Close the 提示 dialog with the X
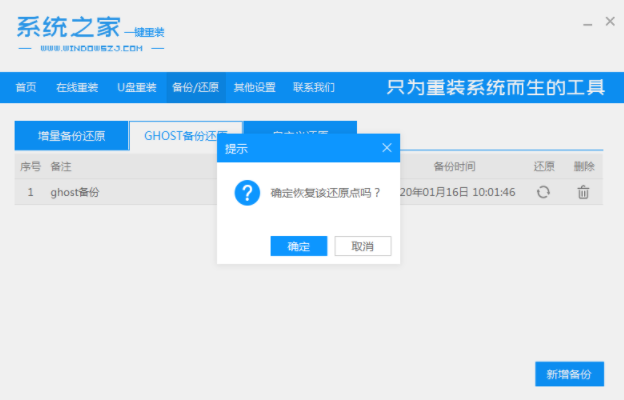 point(387,148)
